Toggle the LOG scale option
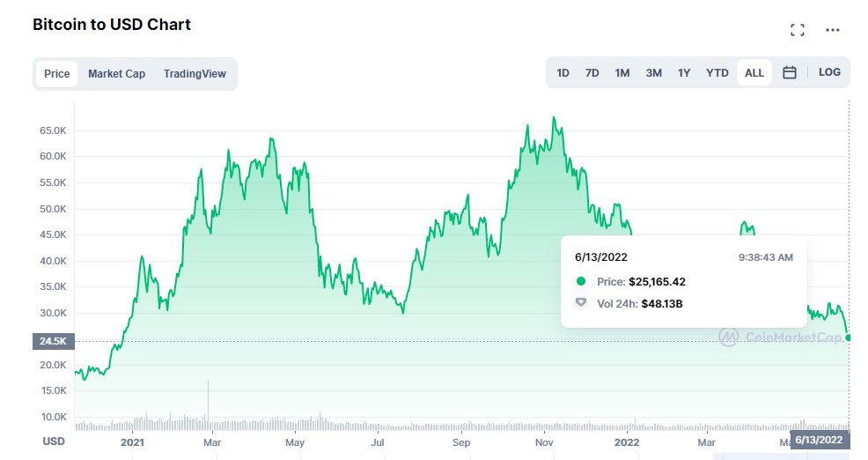Screen dimensions: 868x460 click(829, 72)
